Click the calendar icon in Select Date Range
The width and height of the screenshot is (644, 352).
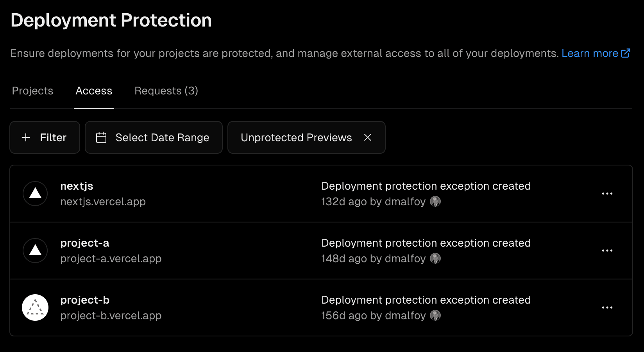pos(101,137)
